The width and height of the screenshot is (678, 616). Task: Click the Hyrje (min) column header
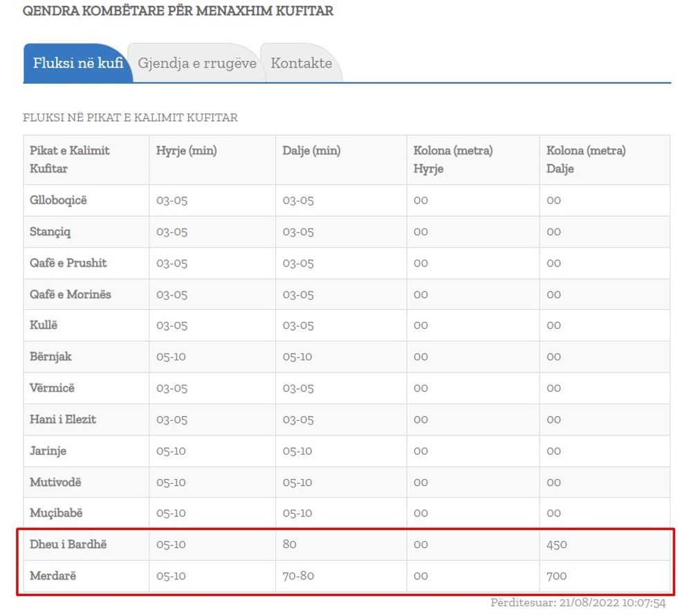pos(186,151)
